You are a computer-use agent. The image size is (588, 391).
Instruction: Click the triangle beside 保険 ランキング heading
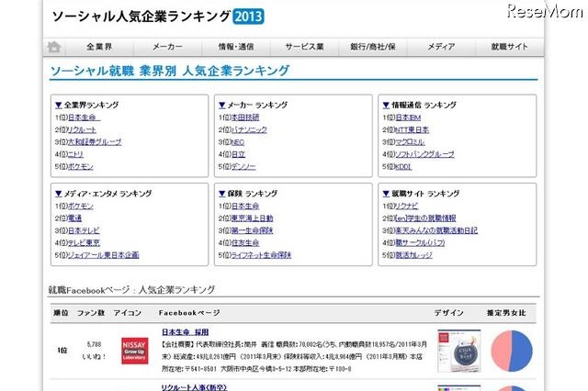coord(222,194)
